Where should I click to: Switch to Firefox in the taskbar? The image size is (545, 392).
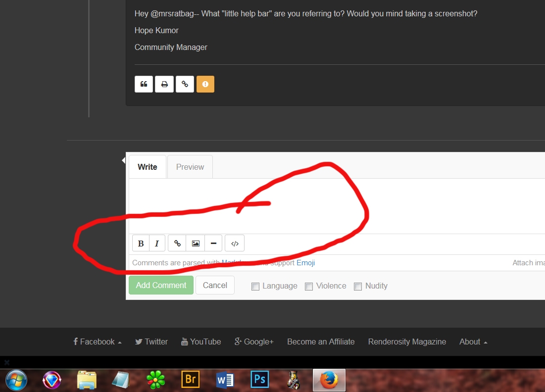point(329,380)
